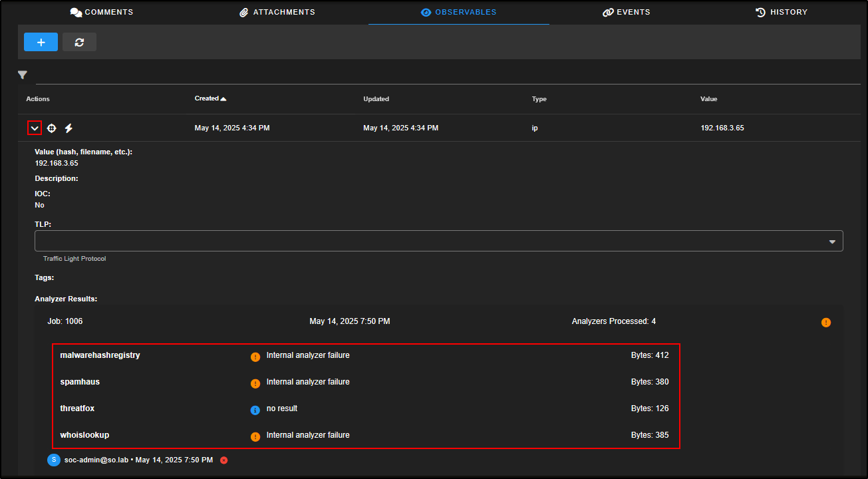Screen dimensions: 868x479
Task: Click the blue info icon beside threatfox
Action: pos(255,410)
